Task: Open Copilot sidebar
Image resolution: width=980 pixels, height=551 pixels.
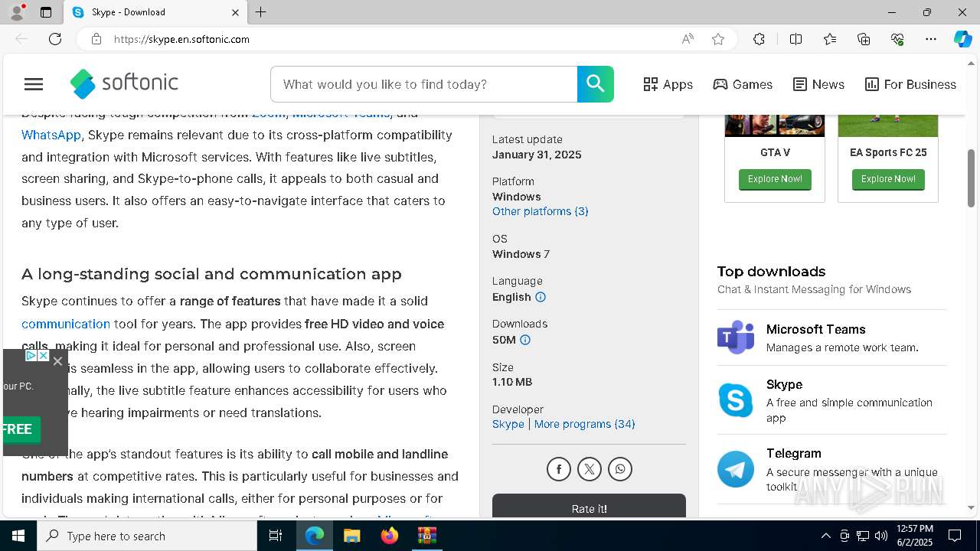Action: (962, 39)
